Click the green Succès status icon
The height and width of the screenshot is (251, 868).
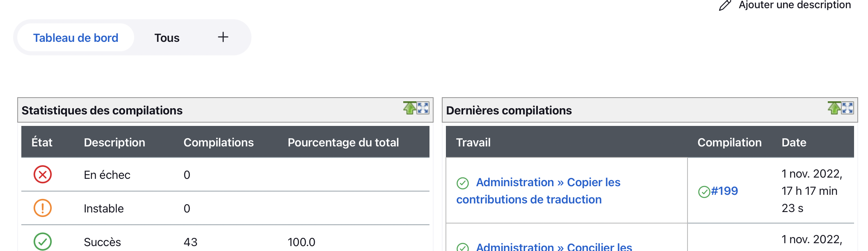click(43, 242)
